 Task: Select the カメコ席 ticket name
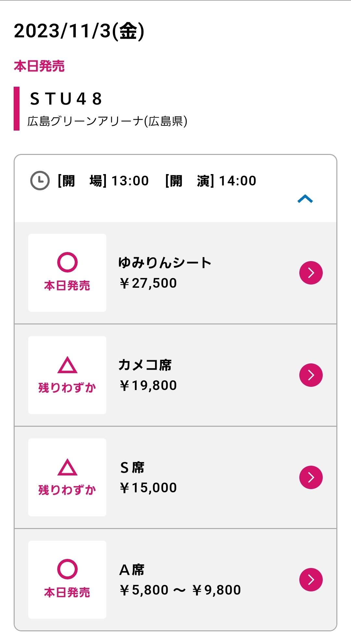tap(145, 365)
